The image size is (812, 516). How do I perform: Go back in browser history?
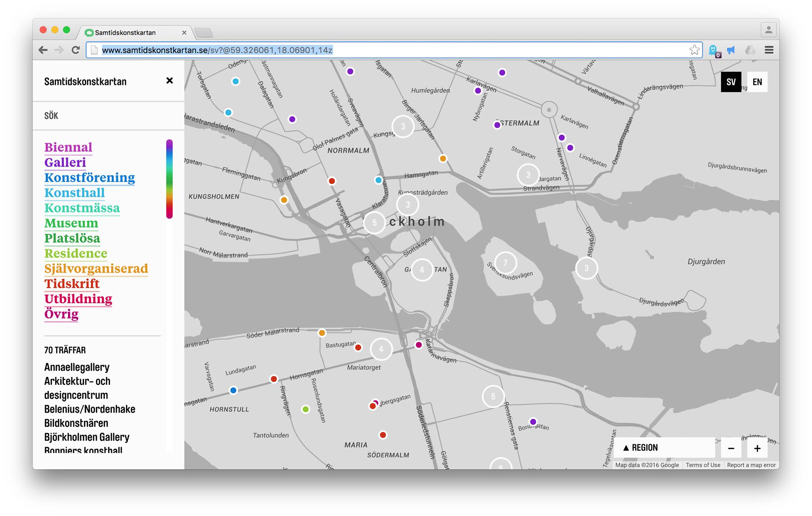(x=43, y=50)
